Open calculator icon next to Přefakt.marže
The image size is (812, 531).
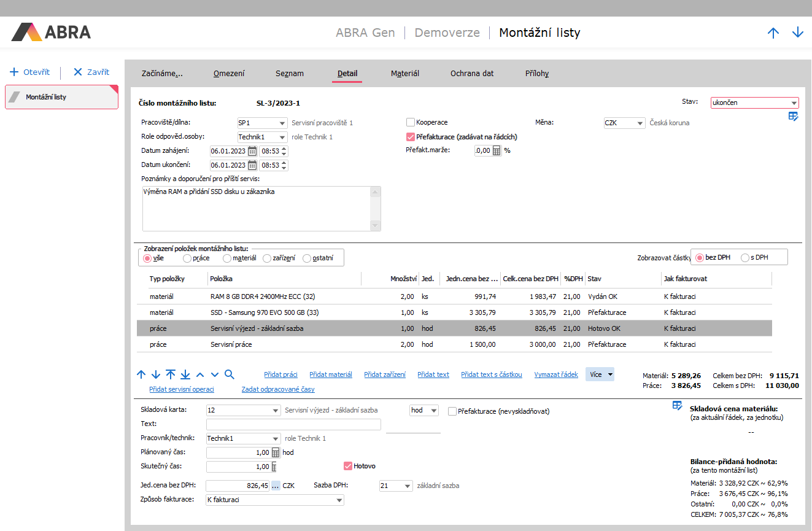[497, 150]
